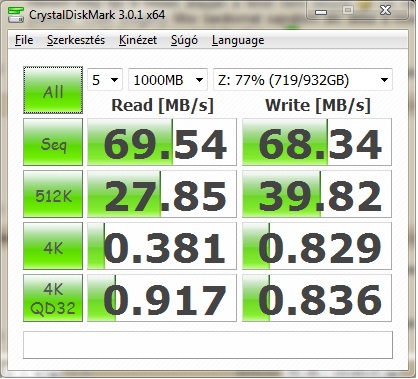Click the 512K write result 39.82
This screenshot has height=379, width=418.
point(317,194)
